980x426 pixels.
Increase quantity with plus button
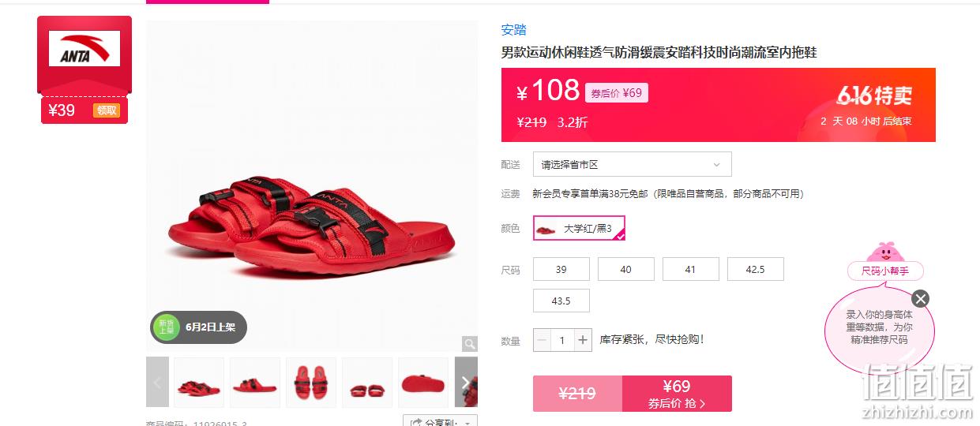tap(583, 340)
